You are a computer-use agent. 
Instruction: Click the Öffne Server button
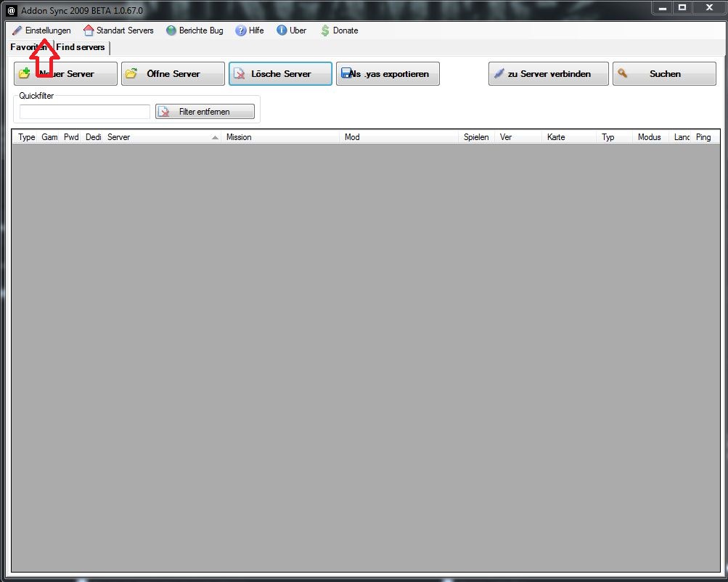click(x=173, y=74)
